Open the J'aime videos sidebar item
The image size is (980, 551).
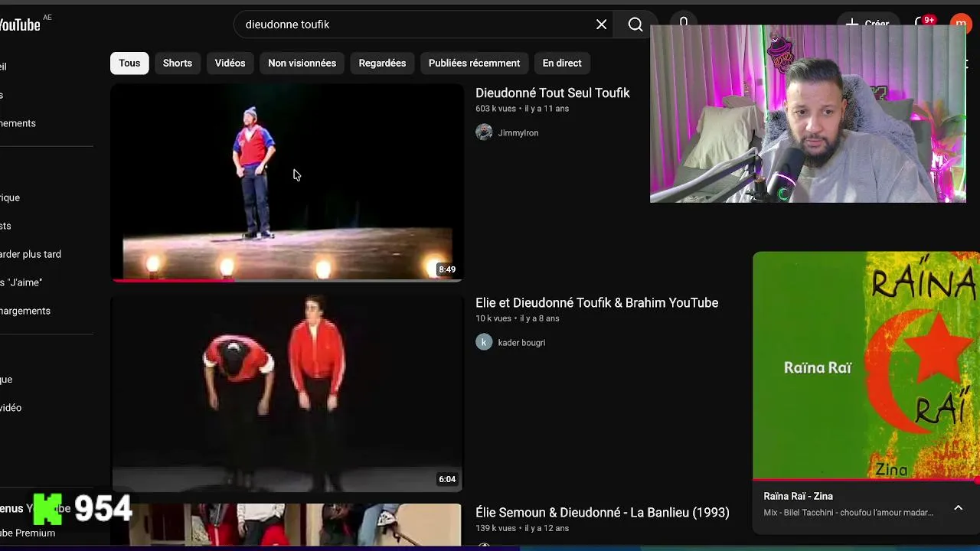tap(21, 282)
